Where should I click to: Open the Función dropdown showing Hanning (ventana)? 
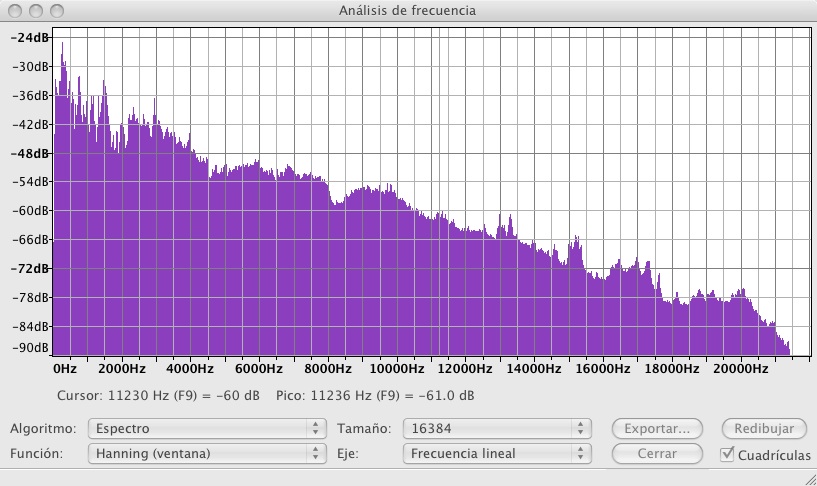[x=207, y=453]
